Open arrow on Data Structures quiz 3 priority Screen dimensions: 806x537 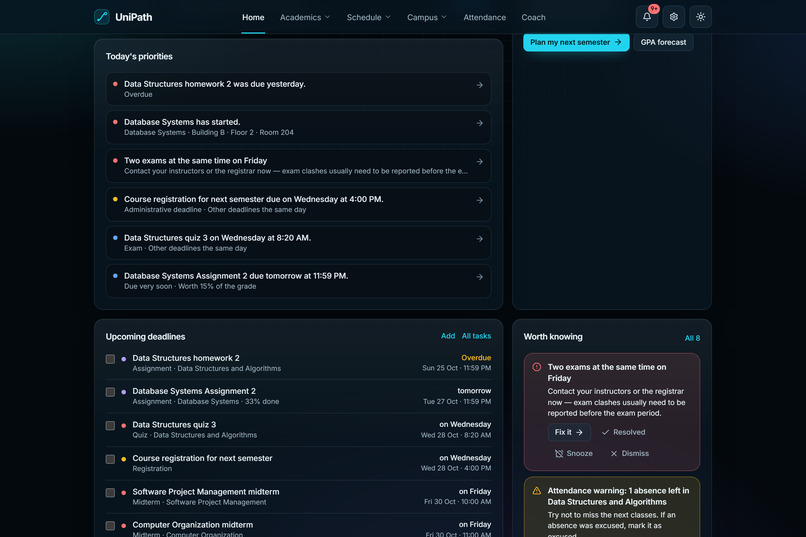[x=479, y=239]
